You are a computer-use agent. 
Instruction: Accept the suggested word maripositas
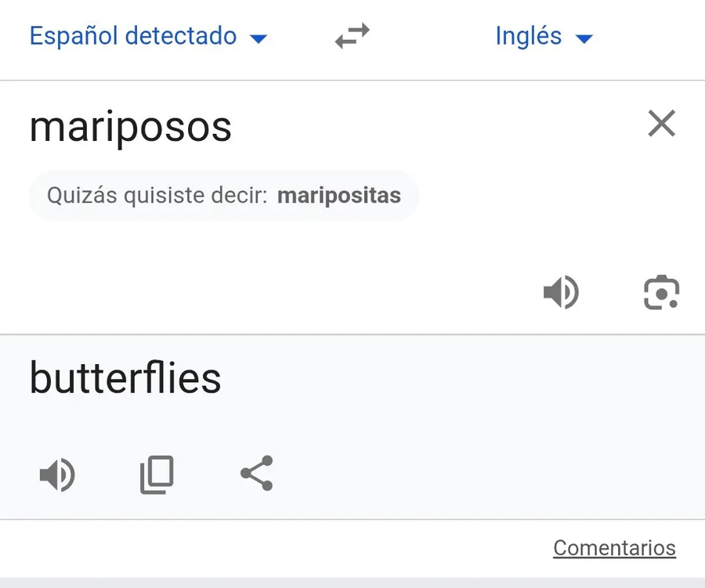(x=338, y=195)
